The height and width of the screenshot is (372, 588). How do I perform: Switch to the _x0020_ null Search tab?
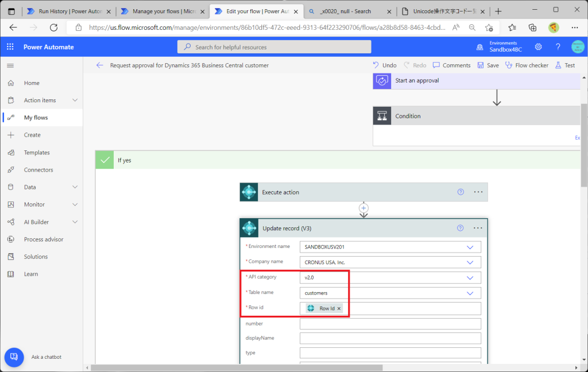(350, 11)
